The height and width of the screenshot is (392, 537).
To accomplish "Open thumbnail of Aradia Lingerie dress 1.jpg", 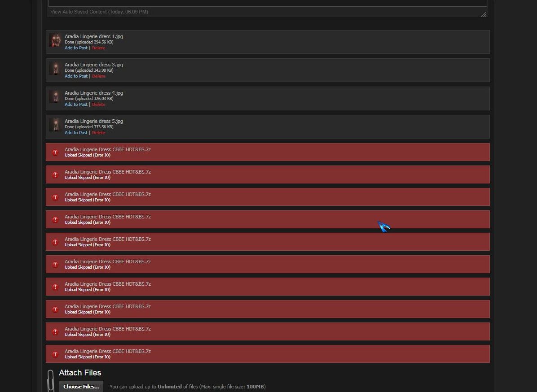I will click(x=55, y=40).
